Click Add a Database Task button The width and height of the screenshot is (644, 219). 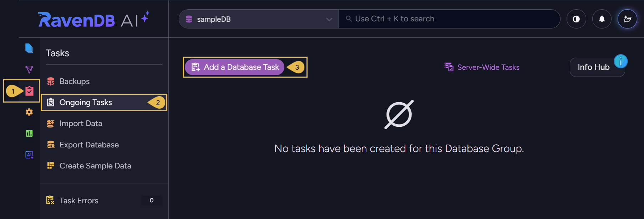point(234,67)
